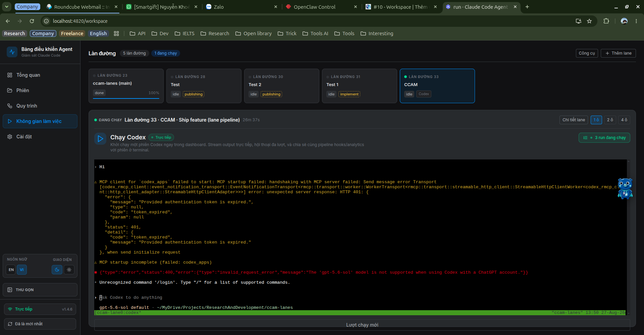
Task: Open the Công cụ tools button
Action: click(587, 53)
